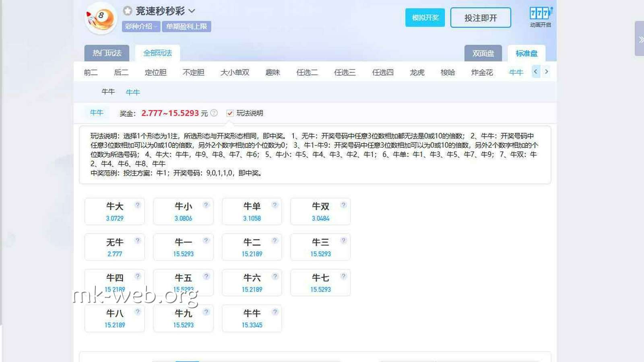Select the 龙虎 play type
The height and width of the screenshot is (362, 644).
coord(417,72)
